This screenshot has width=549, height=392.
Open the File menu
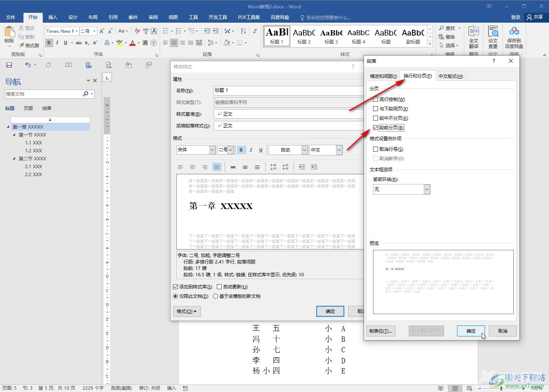[11, 17]
